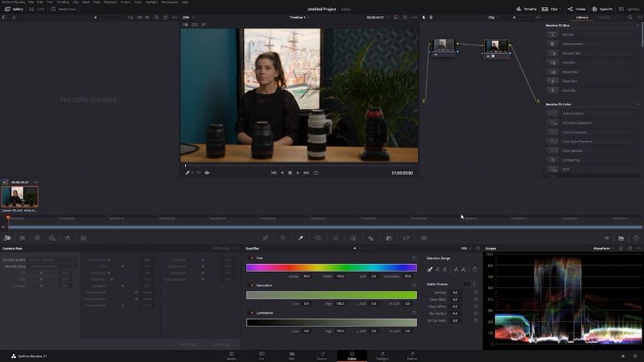The height and width of the screenshot is (362, 644).
Task: Open the Curves palette icon
Action: click(x=266, y=238)
